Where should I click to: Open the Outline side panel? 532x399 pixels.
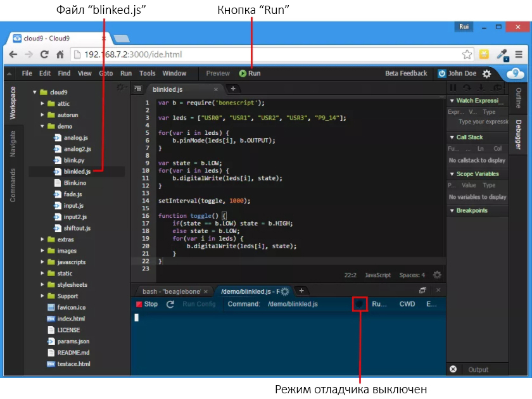pos(518,97)
